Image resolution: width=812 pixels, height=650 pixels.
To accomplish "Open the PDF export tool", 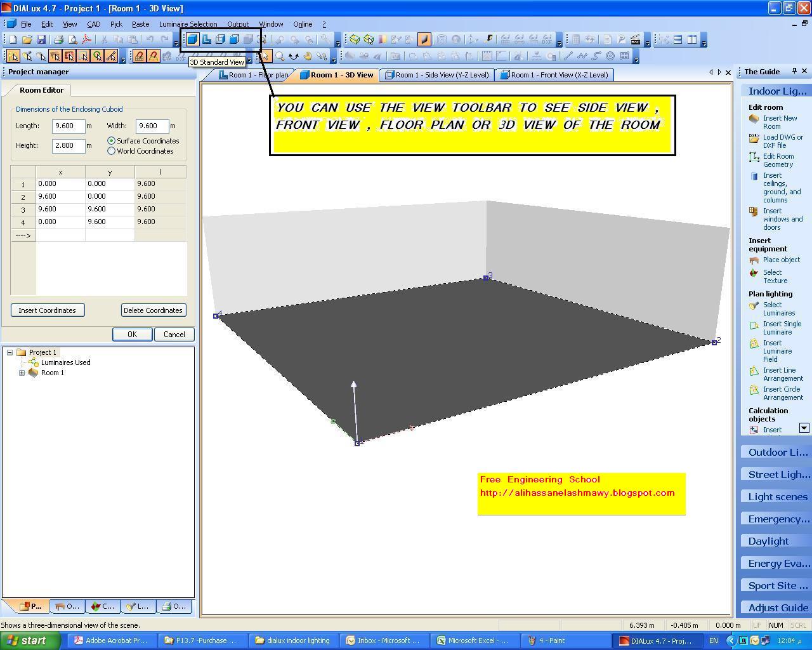I will click(86, 39).
